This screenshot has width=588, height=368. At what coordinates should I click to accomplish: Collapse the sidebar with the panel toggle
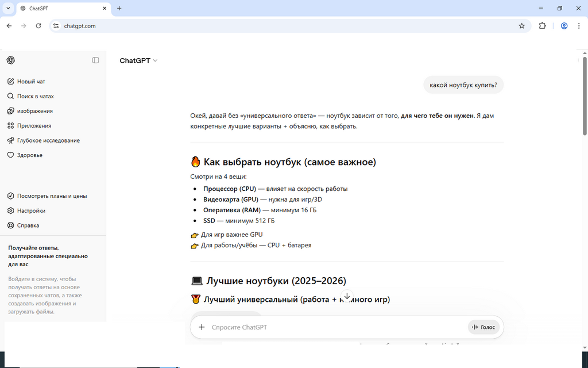point(95,60)
